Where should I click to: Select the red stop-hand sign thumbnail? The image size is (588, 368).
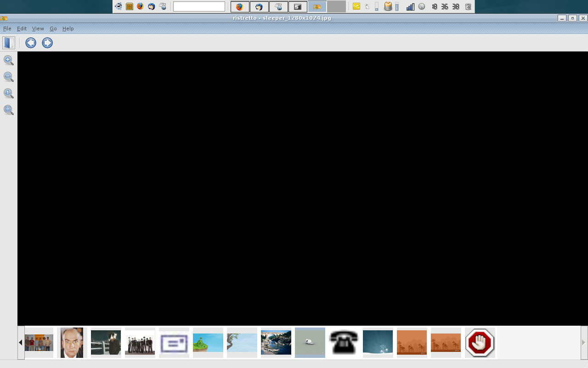click(480, 343)
